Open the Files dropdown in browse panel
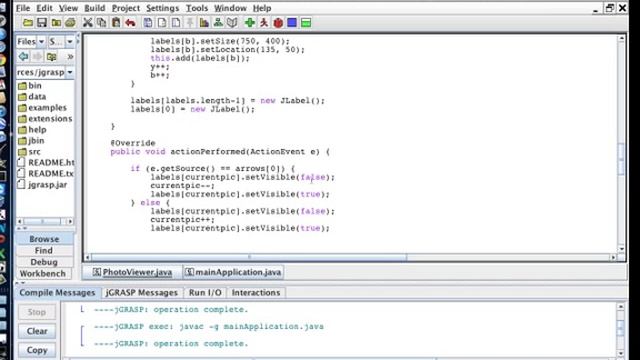This screenshot has height=360, width=640. (x=31, y=42)
